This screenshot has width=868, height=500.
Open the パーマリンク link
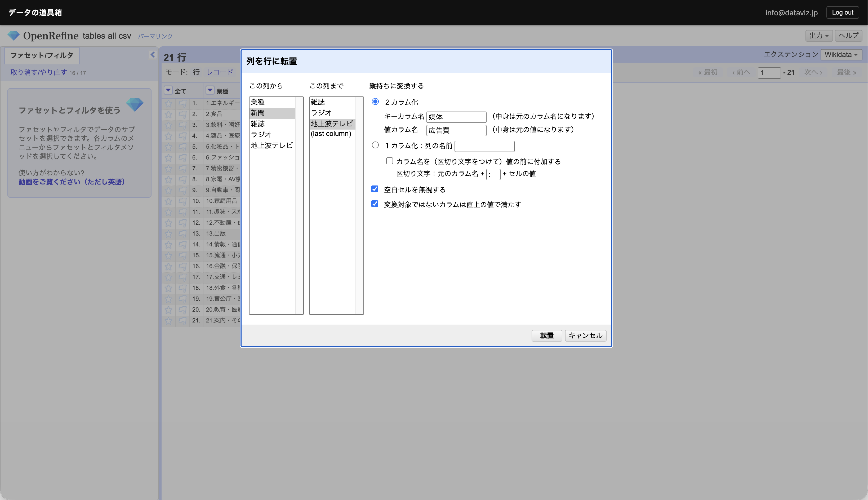[x=155, y=36]
